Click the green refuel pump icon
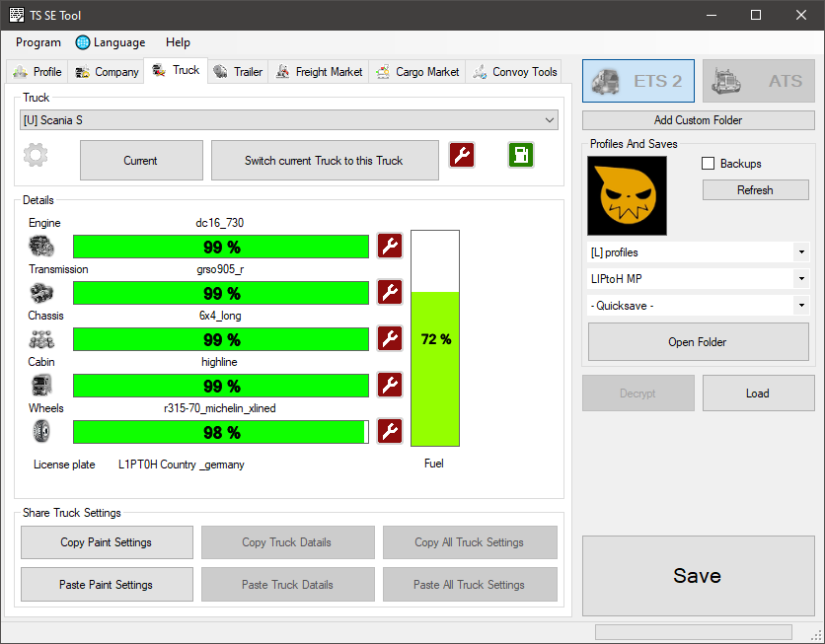Viewport: 825px width, 644px height. (x=521, y=156)
